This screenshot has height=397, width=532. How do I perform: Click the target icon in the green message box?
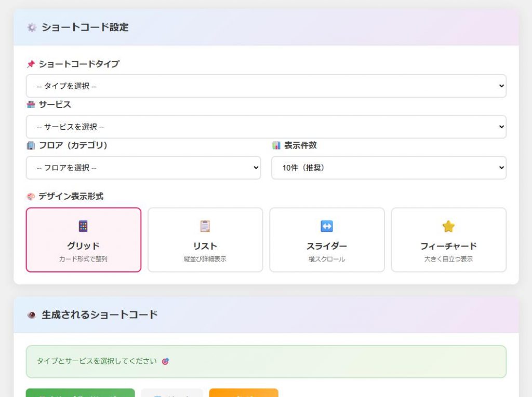tap(166, 361)
